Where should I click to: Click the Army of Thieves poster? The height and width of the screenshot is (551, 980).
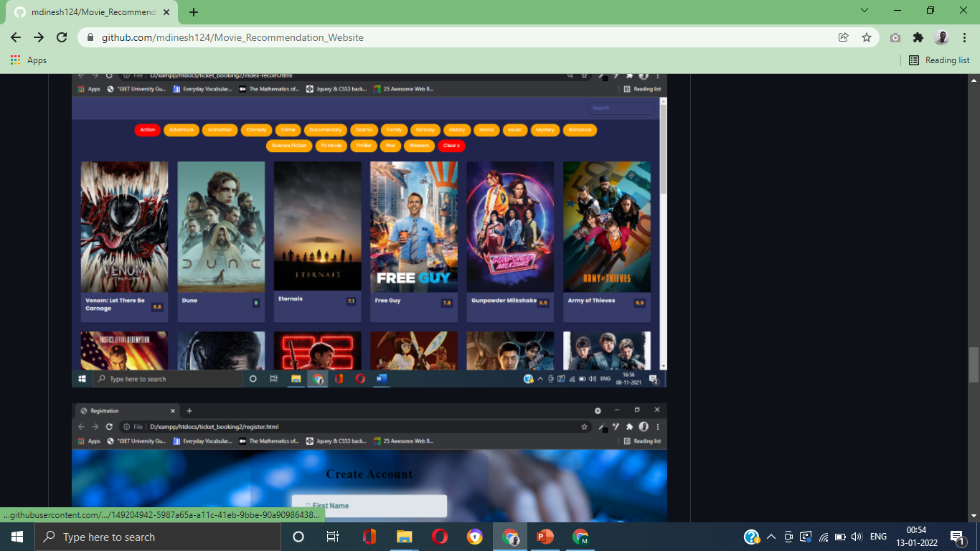(x=607, y=227)
